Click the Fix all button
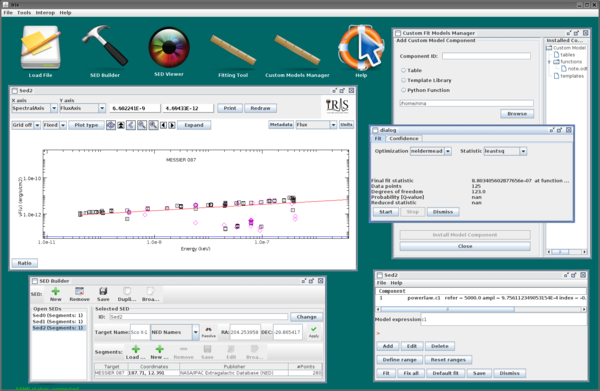The height and width of the screenshot is (391, 600). coord(411,373)
